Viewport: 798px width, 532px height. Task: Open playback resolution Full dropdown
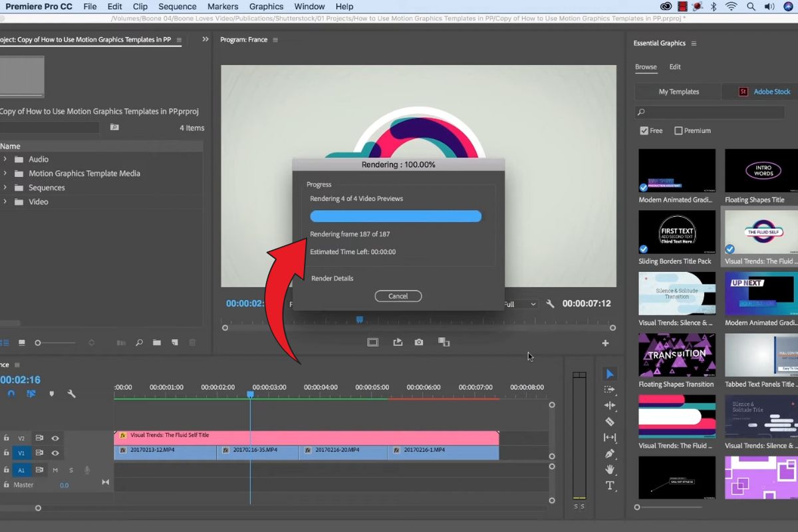point(521,304)
